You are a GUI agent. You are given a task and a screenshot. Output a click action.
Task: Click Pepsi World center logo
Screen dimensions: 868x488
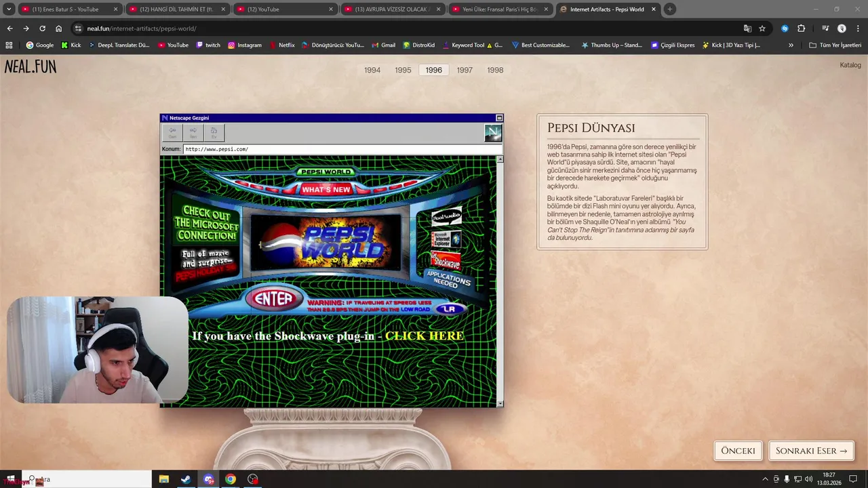point(326,242)
